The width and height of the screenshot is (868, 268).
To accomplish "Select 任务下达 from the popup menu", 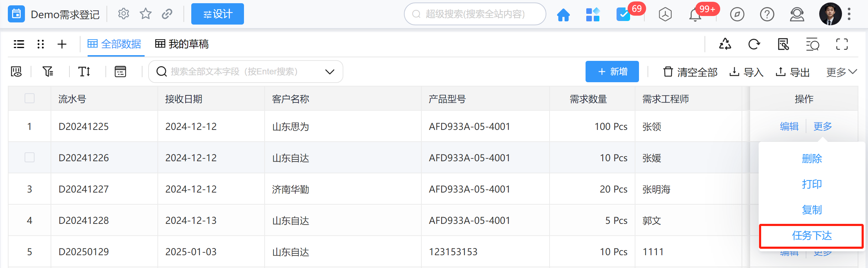I will tap(811, 236).
